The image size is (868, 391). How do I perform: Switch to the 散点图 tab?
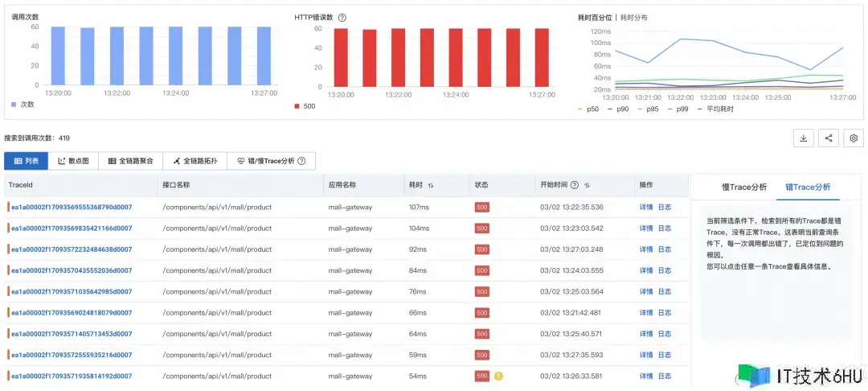74,161
